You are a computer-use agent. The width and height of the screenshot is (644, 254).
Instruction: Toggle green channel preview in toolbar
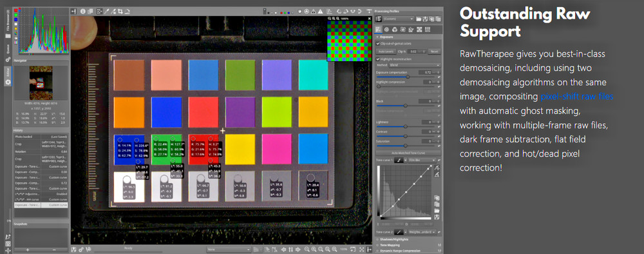pos(285,13)
